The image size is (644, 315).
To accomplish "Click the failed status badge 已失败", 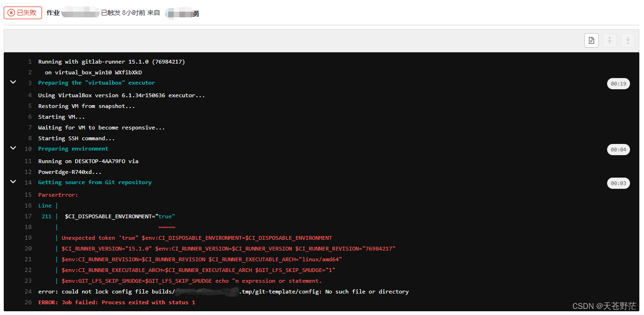I will pos(23,13).
